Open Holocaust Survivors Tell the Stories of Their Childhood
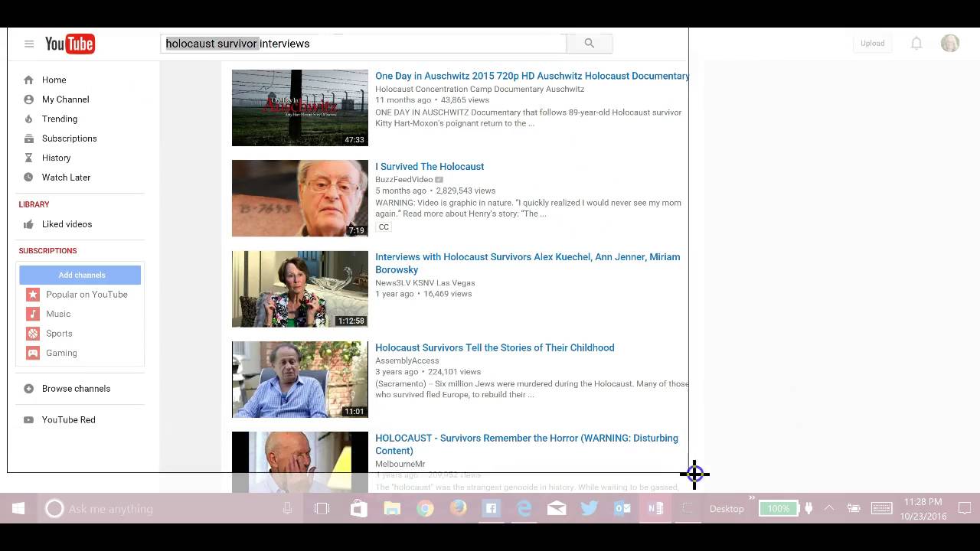980x551 pixels. click(495, 347)
